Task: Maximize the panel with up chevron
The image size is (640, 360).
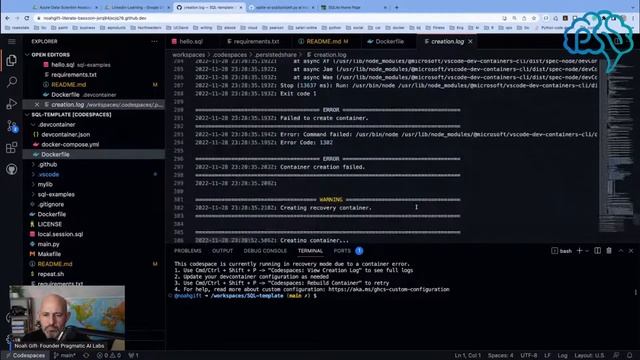Action: (620, 251)
